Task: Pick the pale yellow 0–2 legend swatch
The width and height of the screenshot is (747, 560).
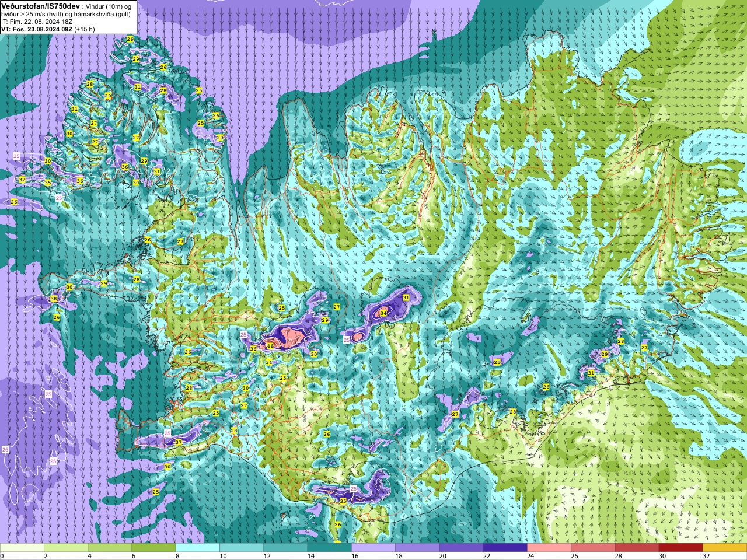Action: (x=22, y=548)
